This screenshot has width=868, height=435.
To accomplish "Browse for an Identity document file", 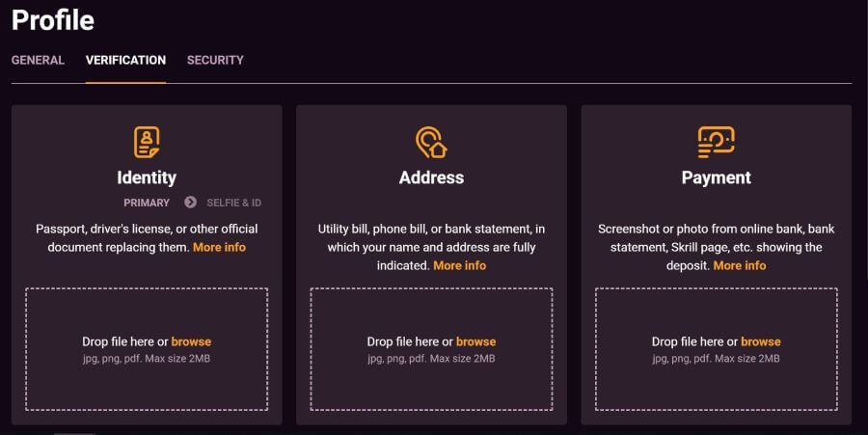I will (191, 341).
